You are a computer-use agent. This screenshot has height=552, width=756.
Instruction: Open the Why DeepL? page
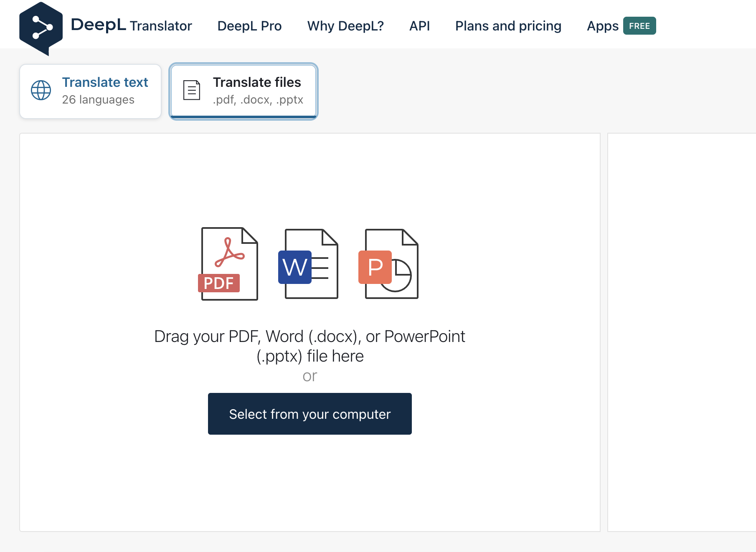(345, 26)
